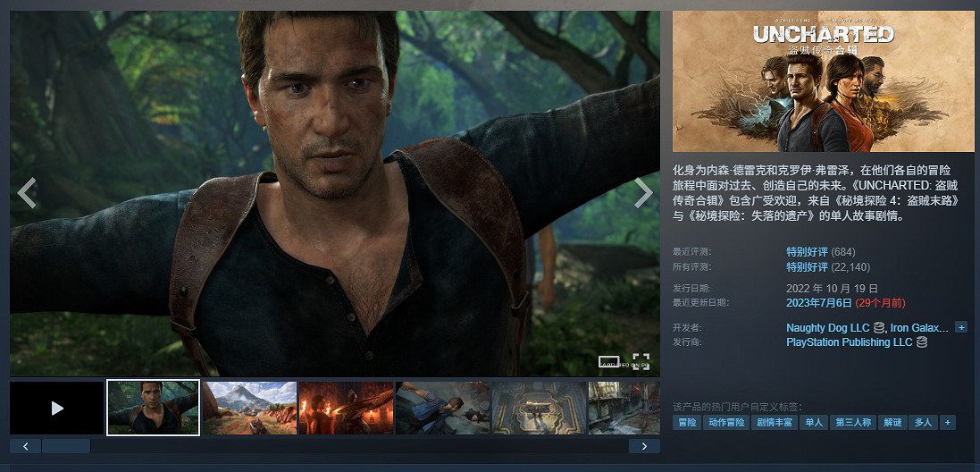Click the theater-mode rectangle icon on screenshot
This screenshot has height=472, width=980.
coord(608,362)
